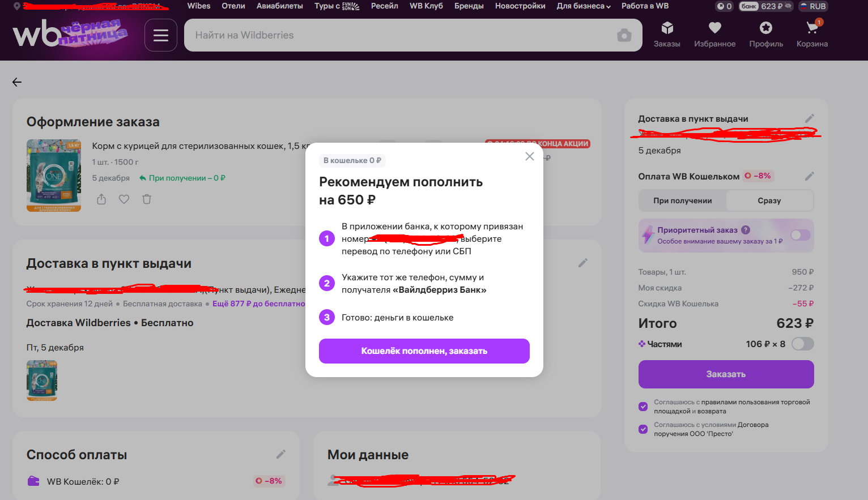Edit delivery point with pencil icon in sidebar
This screenshot has width=868, height=500.
coord(809,118)
